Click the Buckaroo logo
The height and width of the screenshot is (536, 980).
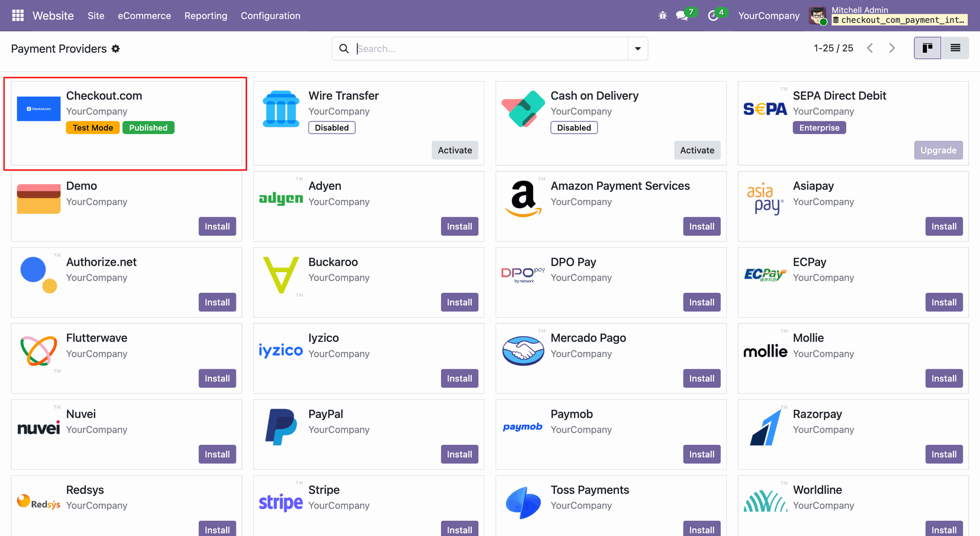tap(281, 275)
